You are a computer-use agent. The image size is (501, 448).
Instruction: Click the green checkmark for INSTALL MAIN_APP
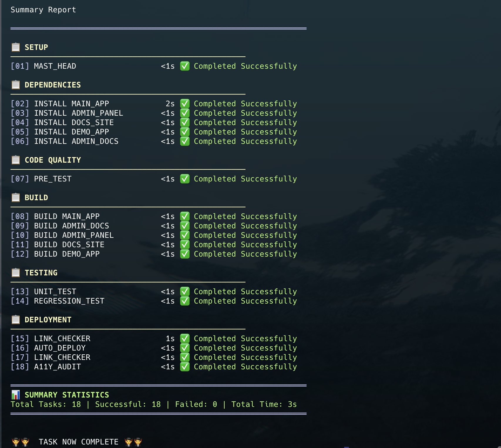pos(185,104)
